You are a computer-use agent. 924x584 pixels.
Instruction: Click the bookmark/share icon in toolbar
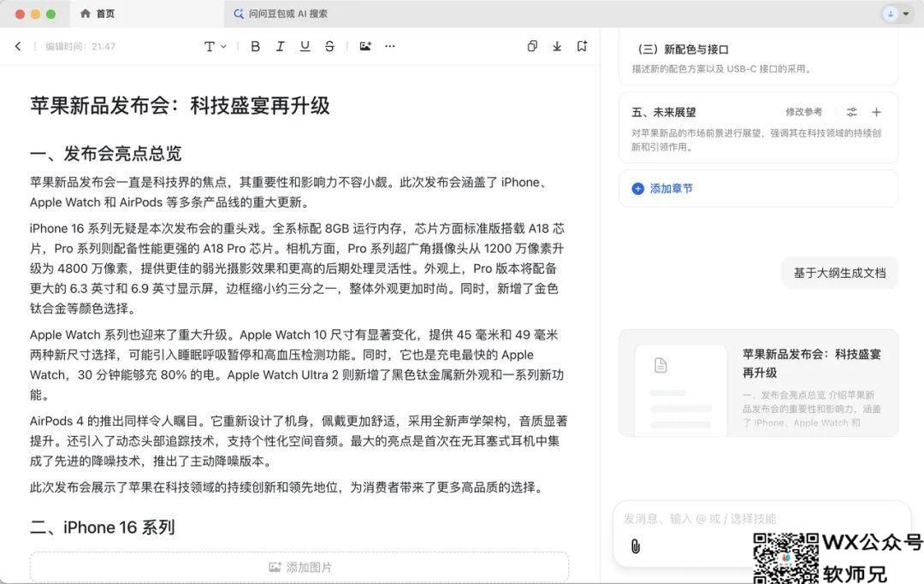pos(582,46)
